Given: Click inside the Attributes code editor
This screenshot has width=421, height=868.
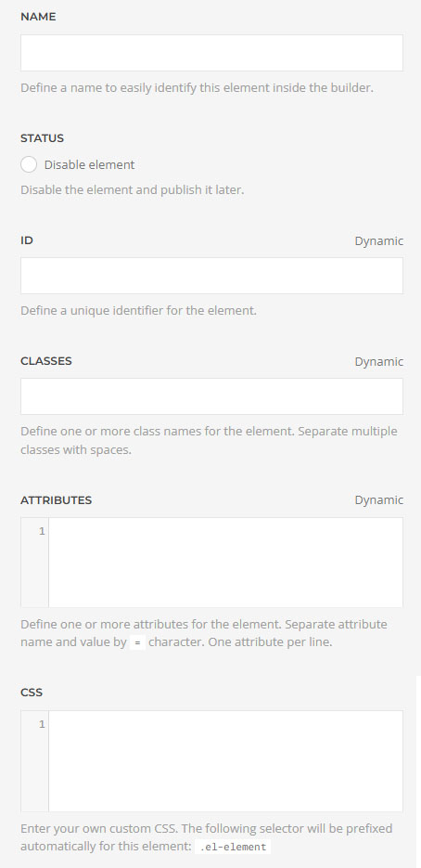Looking at the screenshot, I should click(225, 563).
